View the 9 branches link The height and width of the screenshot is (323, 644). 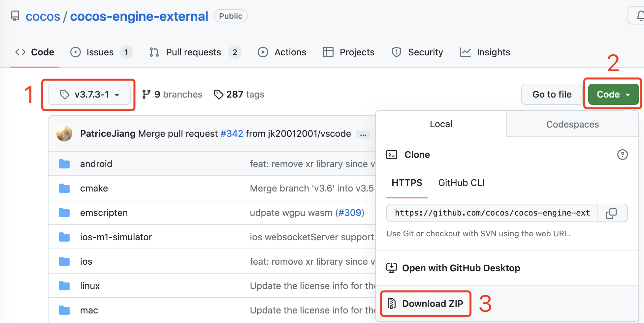pyautogui.click(x=172, y=95)
